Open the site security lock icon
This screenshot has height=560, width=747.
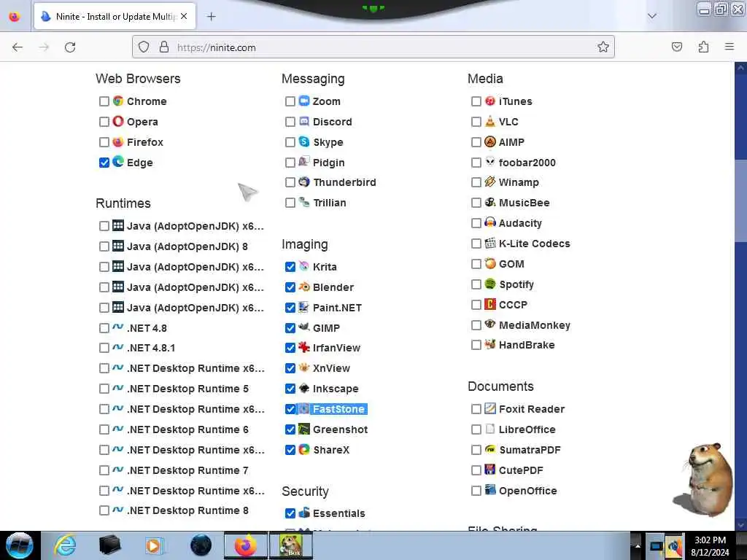pos(164,47)
